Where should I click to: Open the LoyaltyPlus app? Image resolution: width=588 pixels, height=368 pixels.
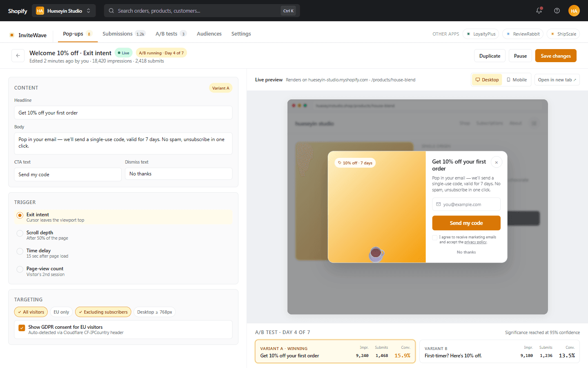point(481,34)
